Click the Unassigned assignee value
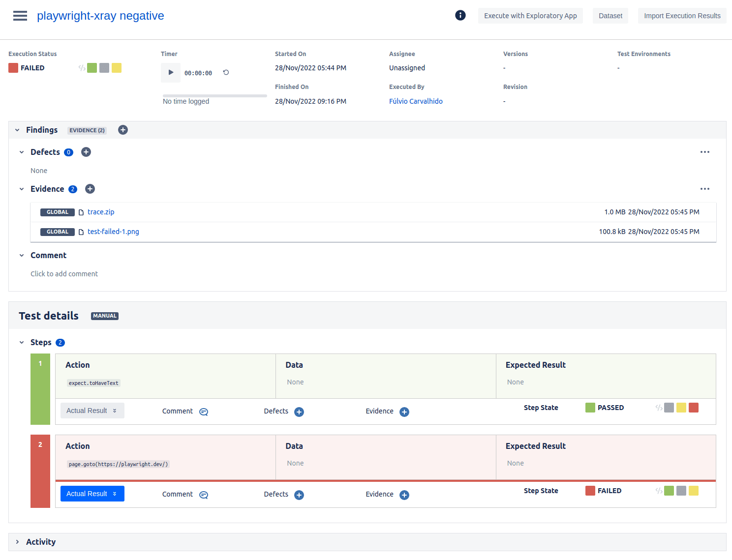732x560 pixels. click(407, 68)
